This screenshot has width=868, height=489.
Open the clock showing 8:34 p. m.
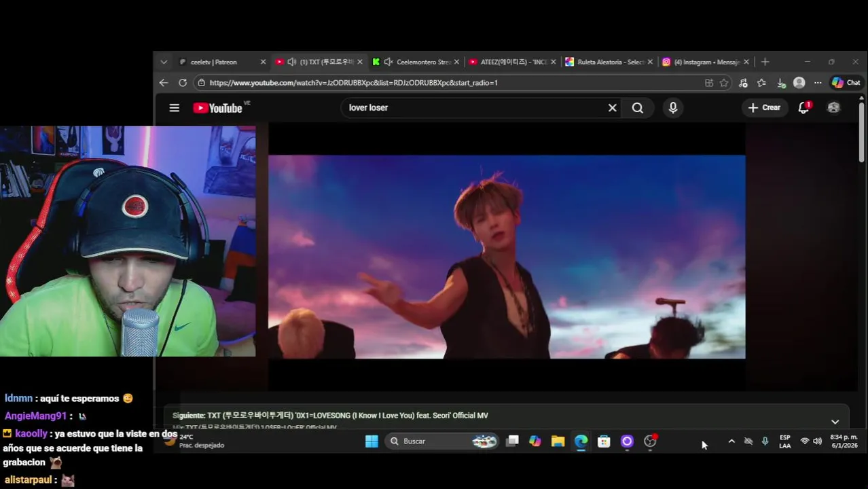click(844, 441)
